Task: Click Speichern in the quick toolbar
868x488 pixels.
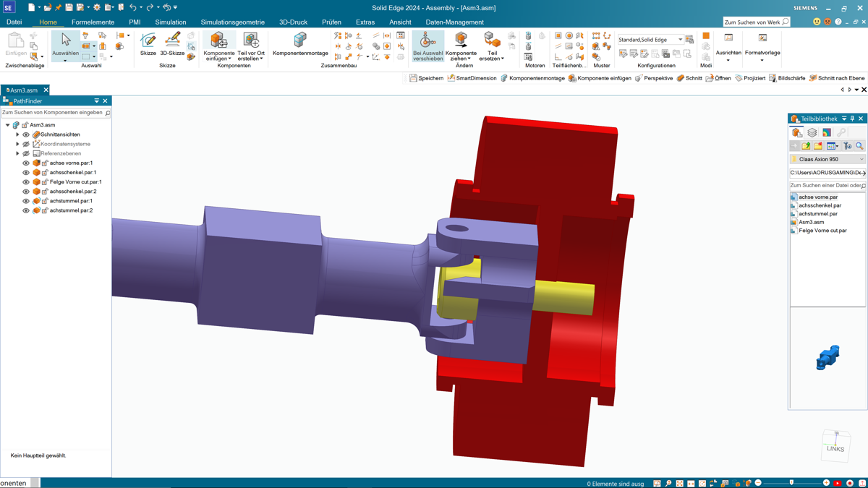Action: (x=426, y=78)
